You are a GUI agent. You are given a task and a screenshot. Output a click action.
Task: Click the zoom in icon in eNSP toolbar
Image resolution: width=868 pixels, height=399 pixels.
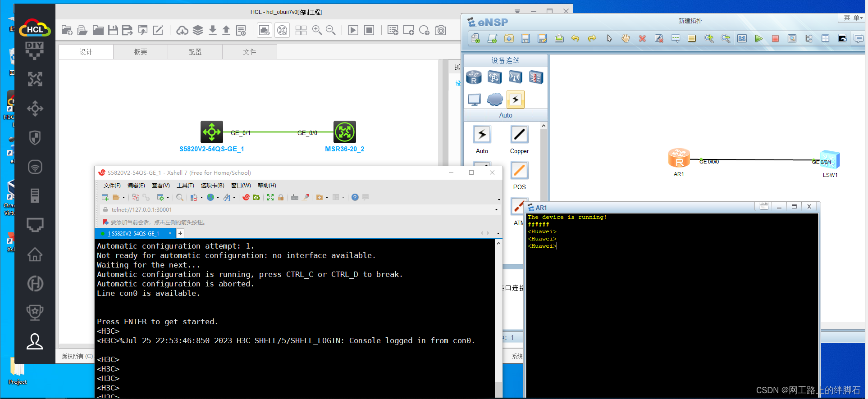(x=709, y=39)
